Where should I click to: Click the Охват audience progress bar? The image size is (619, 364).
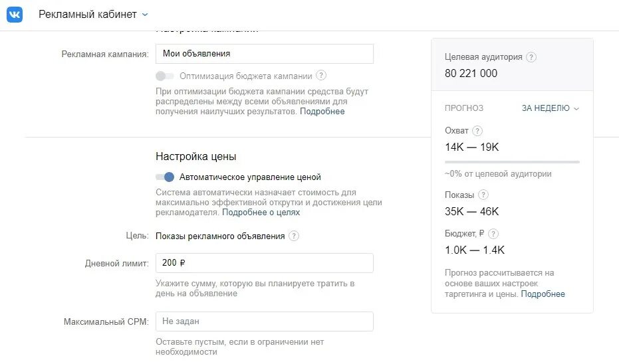click(512, 161)
